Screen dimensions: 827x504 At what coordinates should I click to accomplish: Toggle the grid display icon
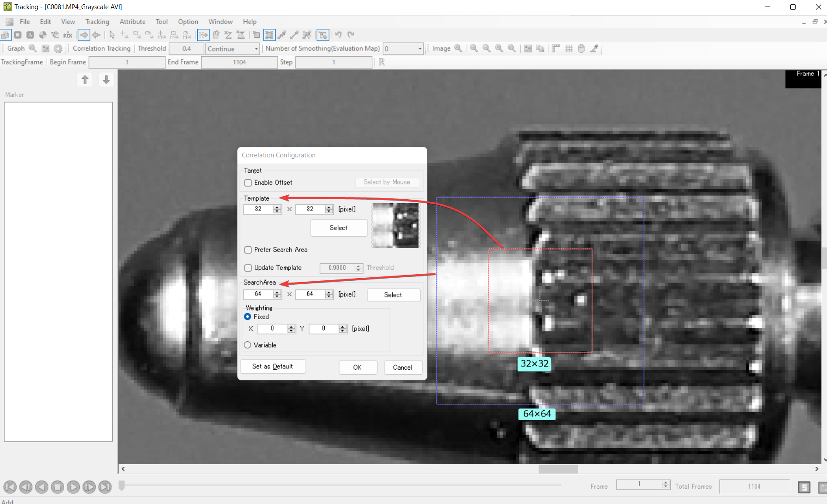(569, 49)
